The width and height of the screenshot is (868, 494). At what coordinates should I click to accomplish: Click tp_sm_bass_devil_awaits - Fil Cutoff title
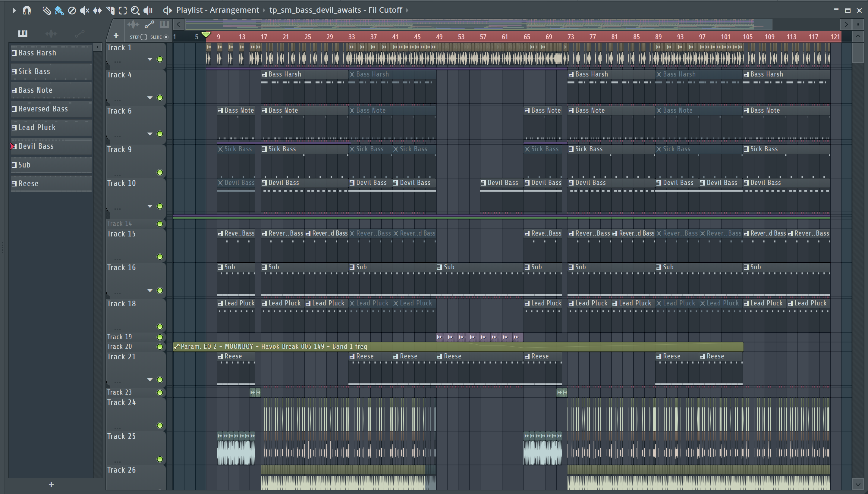point(336,10)
